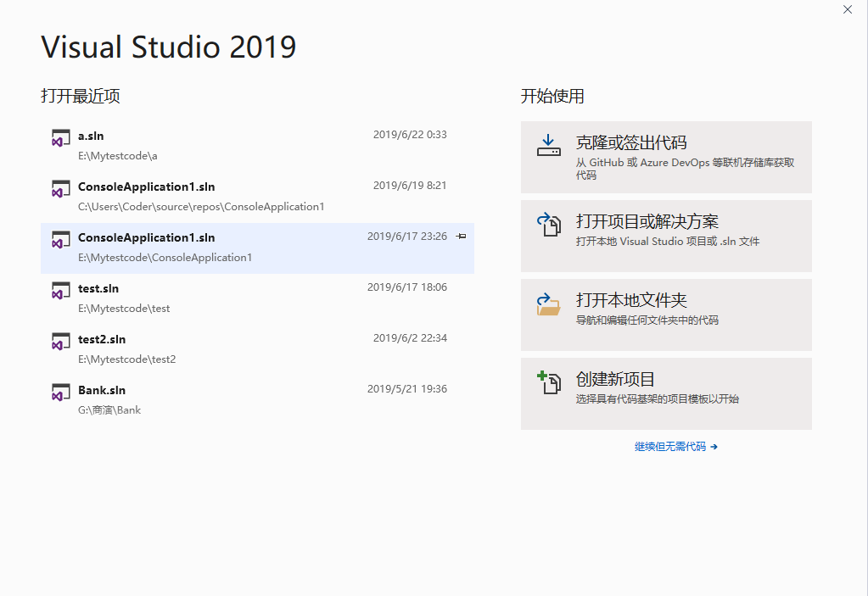Open recent solution test.sln
The height and width of the screenshot is (596, 868).
tap(257, 299)
